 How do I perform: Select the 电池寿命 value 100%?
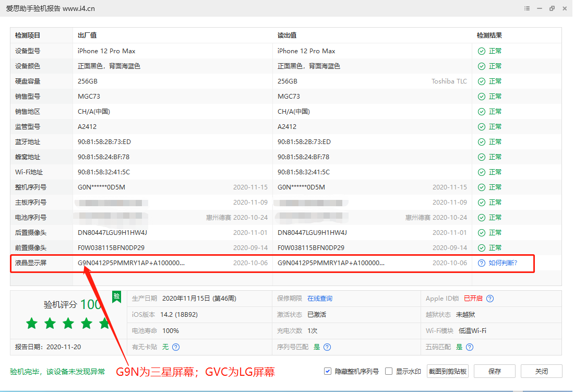pyautogui.click(x=171, y=331)
